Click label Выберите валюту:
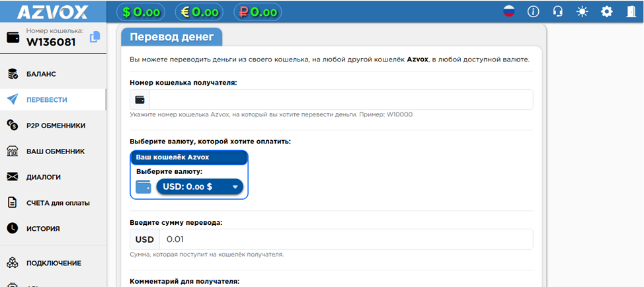The image size is (644, 287). [169, 171]
